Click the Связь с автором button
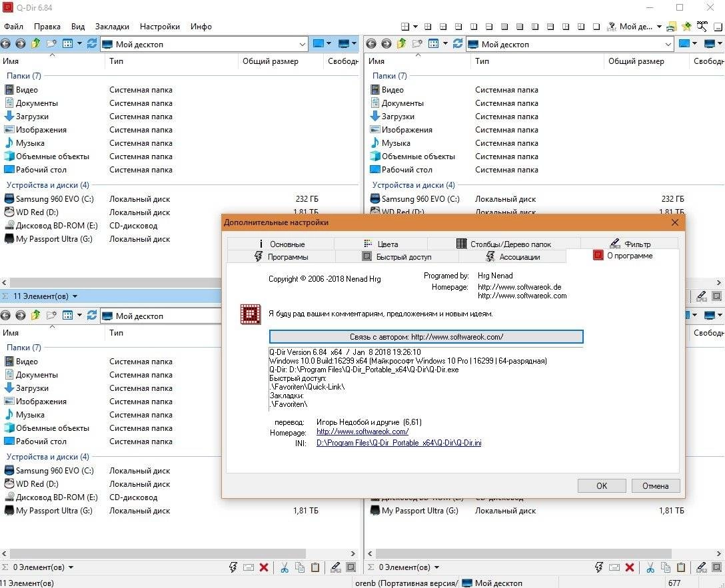Viewport: 725px width, 588px height. point(426,337)
